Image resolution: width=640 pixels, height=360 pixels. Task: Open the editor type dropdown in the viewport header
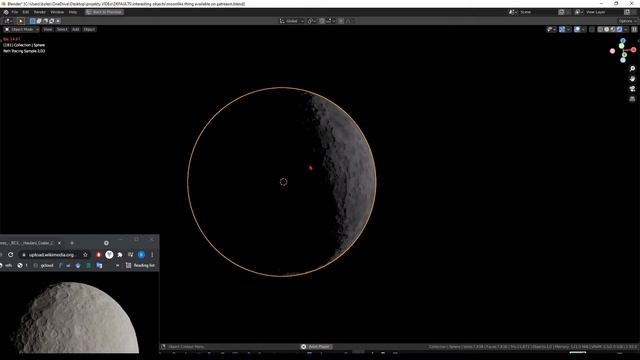pos(8,21)
